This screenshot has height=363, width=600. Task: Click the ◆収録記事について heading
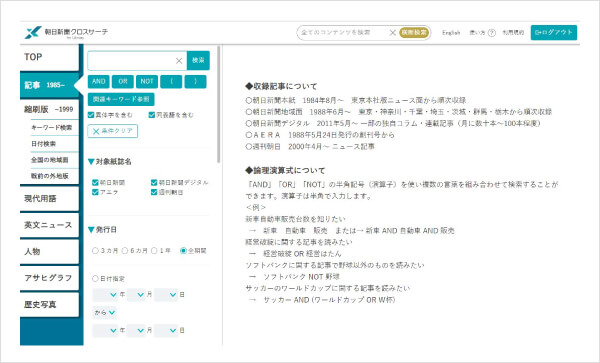coord(281,86)
